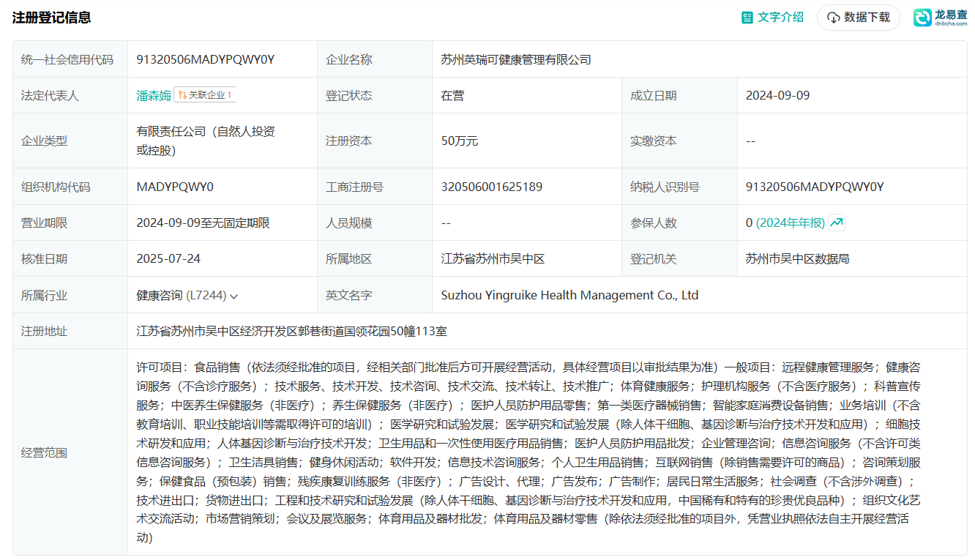Screen dimensions: 975x560
Task: Open legal representative 潘森姆 link
Action: point(154,95)
